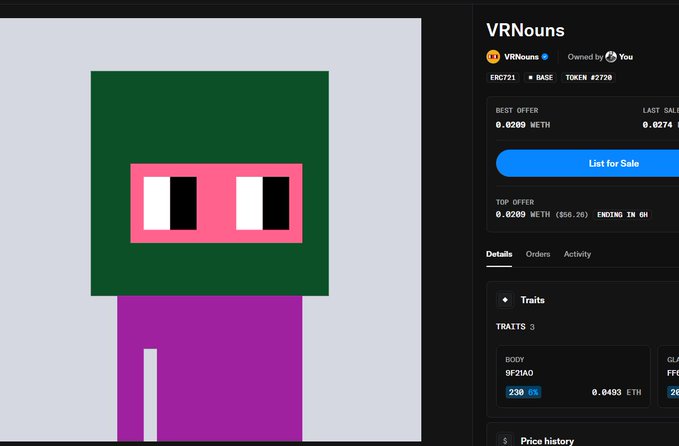Click the ENDING IN 6H label

point(622,215)
